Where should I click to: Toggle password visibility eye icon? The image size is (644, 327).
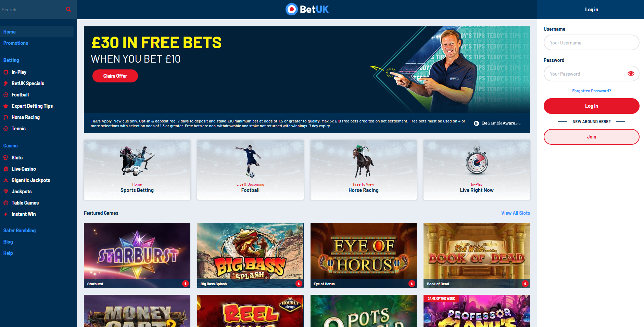[x=631, y=74]
